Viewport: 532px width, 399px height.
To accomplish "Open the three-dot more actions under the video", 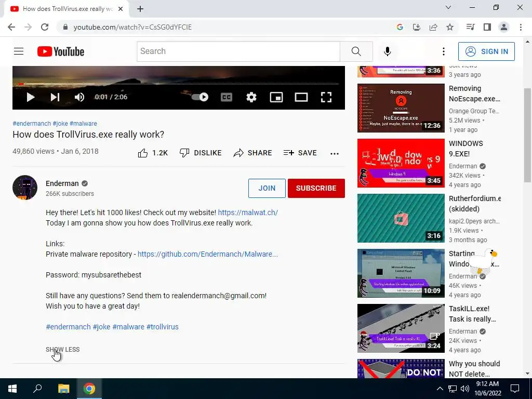I will tap(335, 154).
